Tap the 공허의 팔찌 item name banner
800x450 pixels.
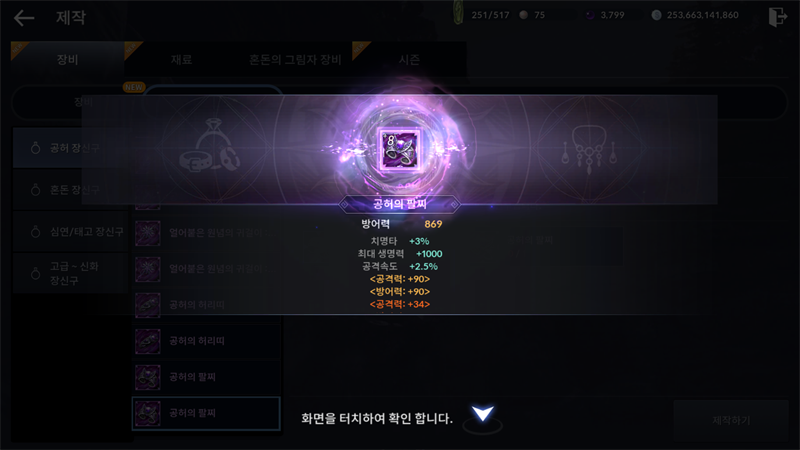(399, 205)
